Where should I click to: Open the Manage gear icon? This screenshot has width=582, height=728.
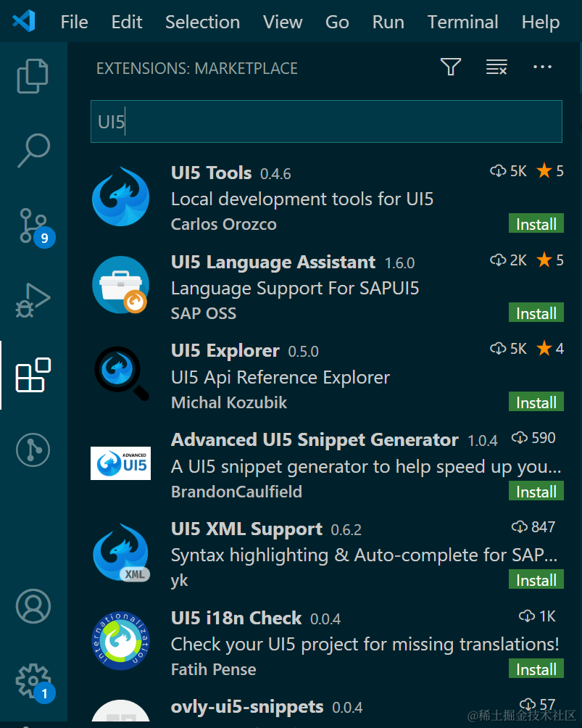(34, 682)
